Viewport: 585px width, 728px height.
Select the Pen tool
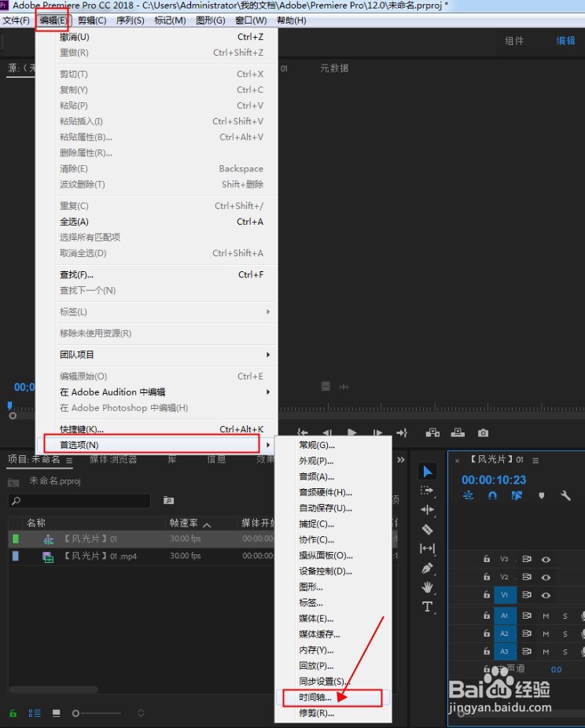coord(427,568)
